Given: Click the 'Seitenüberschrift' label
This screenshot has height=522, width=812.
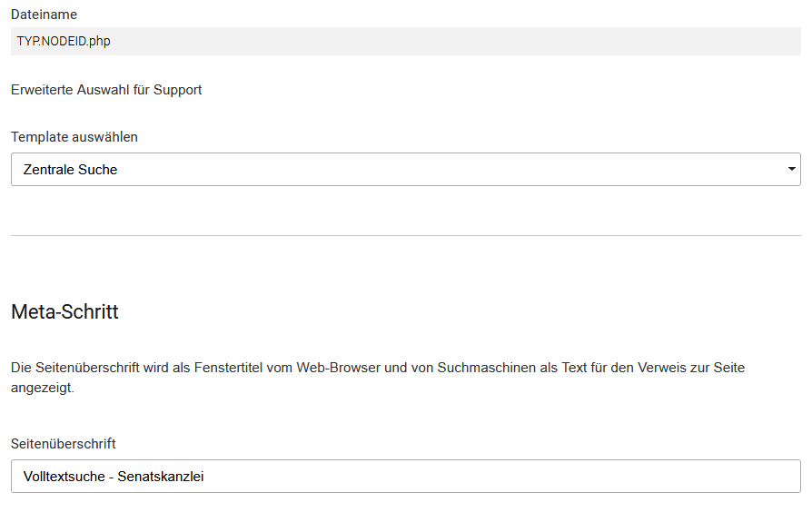Looking at the screenshot, I should pyautogui.click(x=64, y=444).
